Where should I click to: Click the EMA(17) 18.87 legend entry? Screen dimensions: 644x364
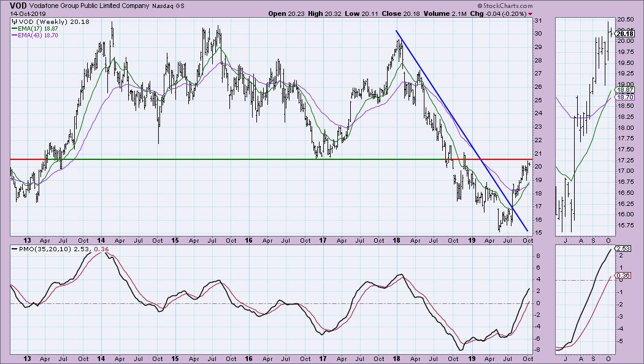click(35, 29)
